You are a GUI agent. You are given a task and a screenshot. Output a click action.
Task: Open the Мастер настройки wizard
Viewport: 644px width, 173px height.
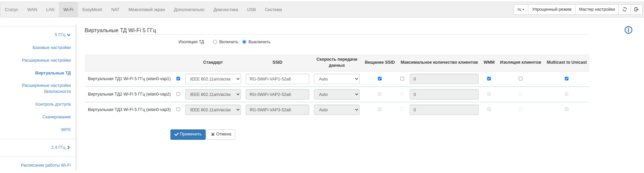pyautogui.click(x=597, y=9)
